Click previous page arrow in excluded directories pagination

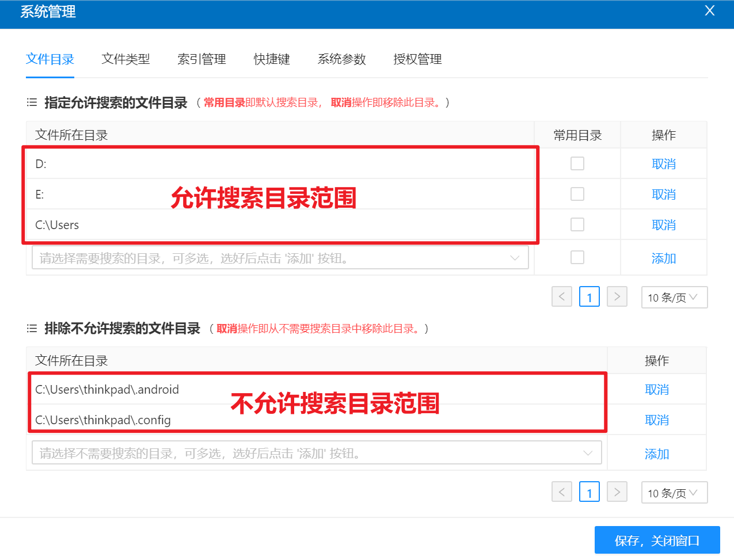point(561,492)
